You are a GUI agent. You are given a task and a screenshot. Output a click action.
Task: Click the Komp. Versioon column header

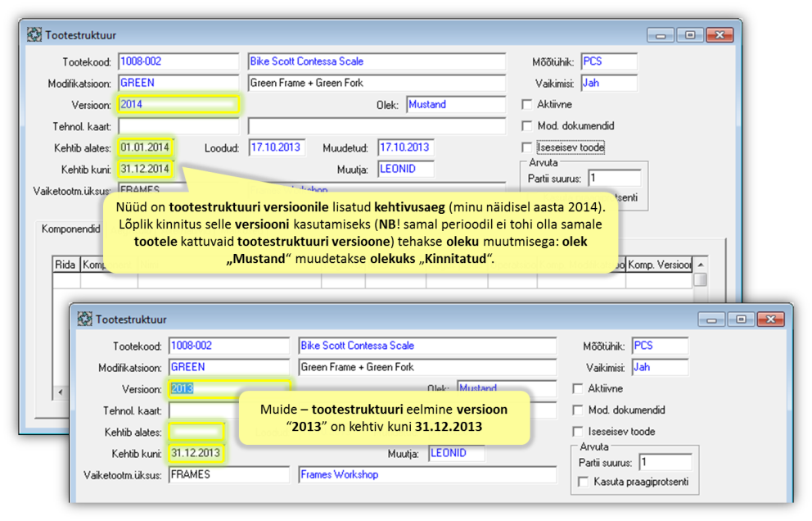(659, 265)
